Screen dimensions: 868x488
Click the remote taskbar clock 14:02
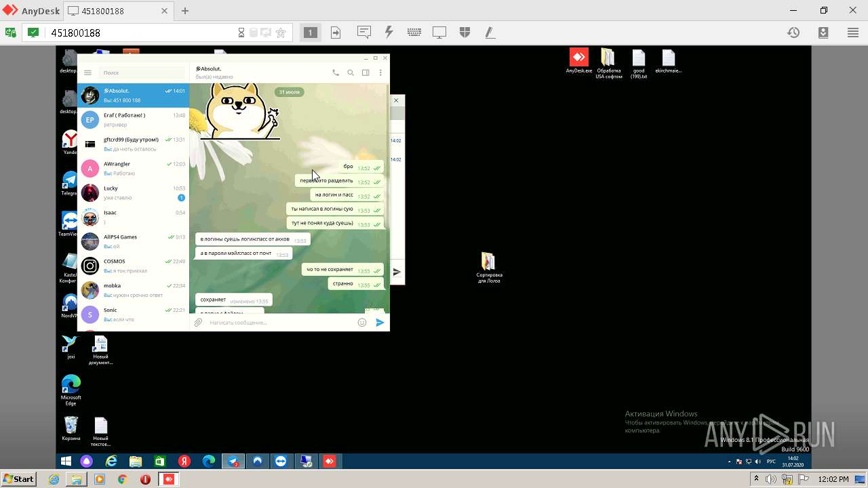click(793, 461)
